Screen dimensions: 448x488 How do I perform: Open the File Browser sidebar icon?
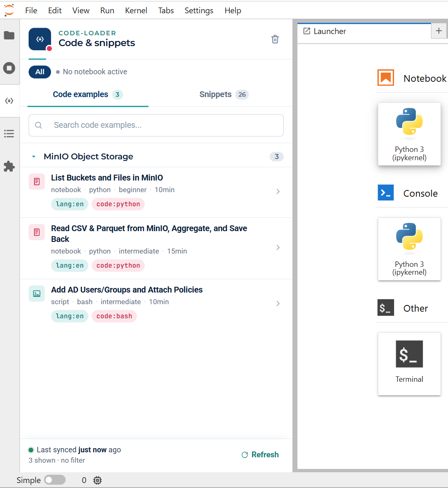click(x=9, y=36)
